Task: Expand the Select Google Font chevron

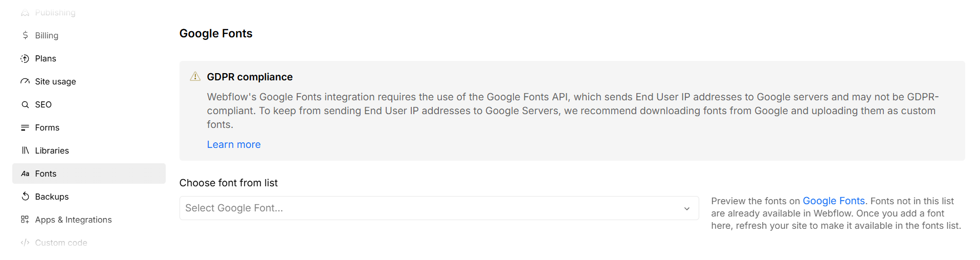Action: 687,208
